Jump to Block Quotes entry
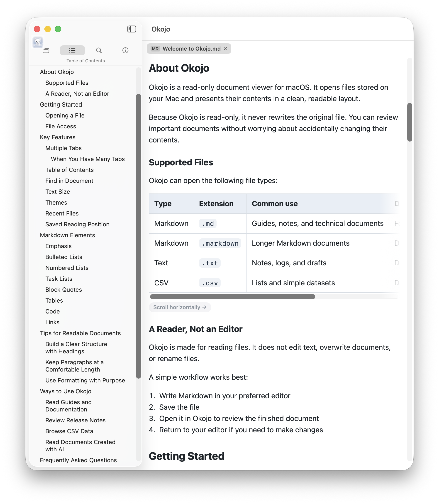Screen dimensions: 439x504 (x=64, y=290)
